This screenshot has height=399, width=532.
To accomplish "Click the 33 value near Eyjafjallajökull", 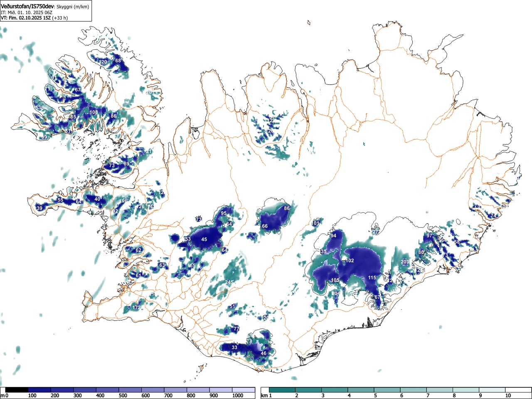I will coord(234,347).
